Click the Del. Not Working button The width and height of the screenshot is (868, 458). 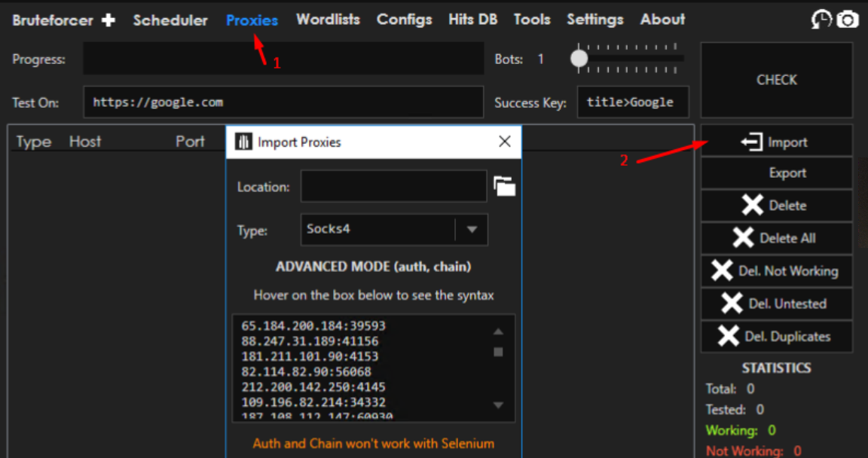776,271
